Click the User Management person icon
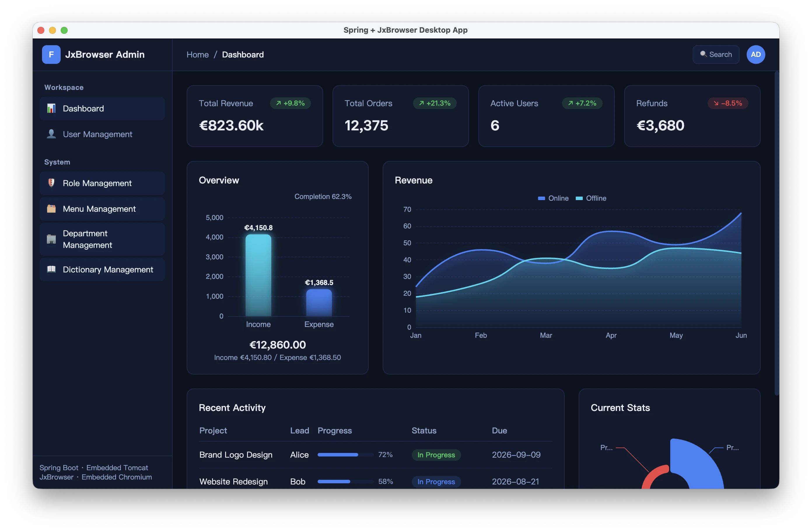Viewport: 812px width, 532px height. point(51,134)
